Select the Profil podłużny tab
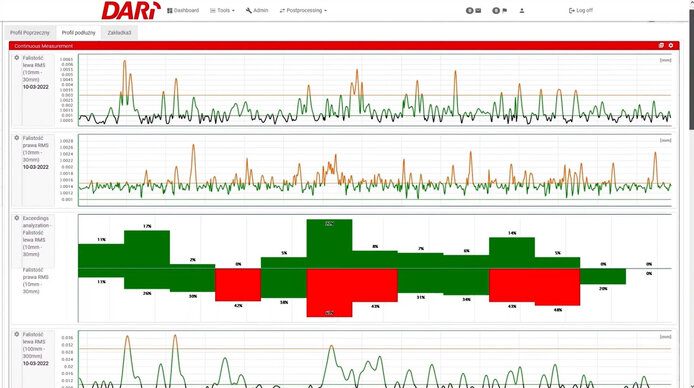Viewport: 694px width, 388px height. pos(78,33)
